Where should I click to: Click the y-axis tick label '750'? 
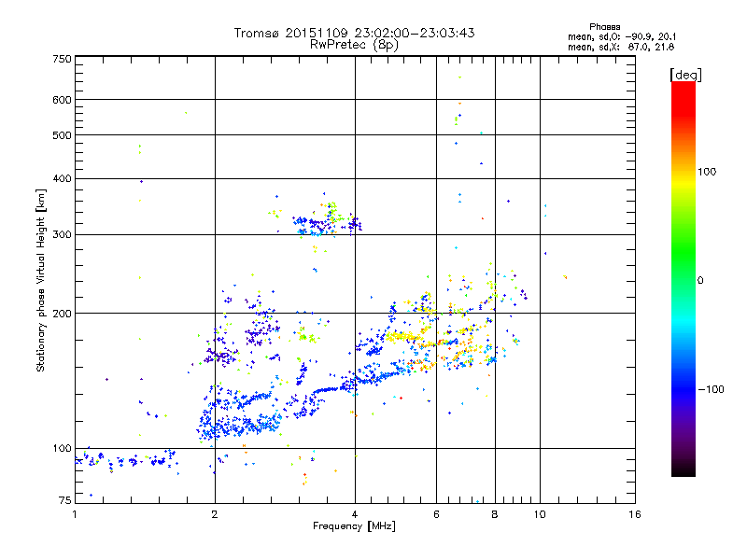62,59
